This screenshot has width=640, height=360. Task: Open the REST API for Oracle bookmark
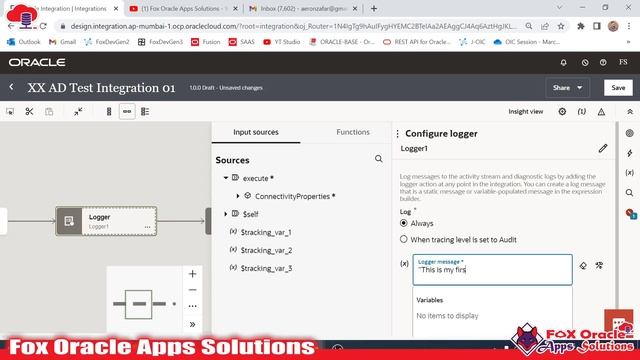click(x=417, y=42)
